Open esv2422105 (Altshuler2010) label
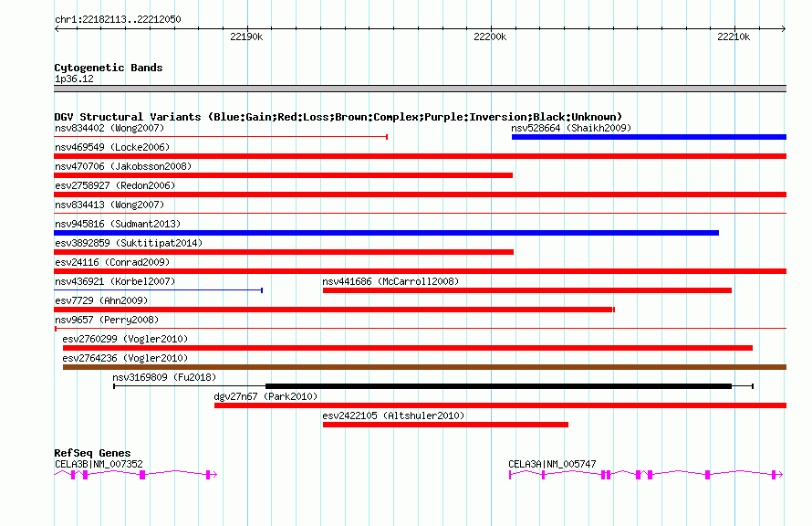812x526 pixels. (393, 416)
